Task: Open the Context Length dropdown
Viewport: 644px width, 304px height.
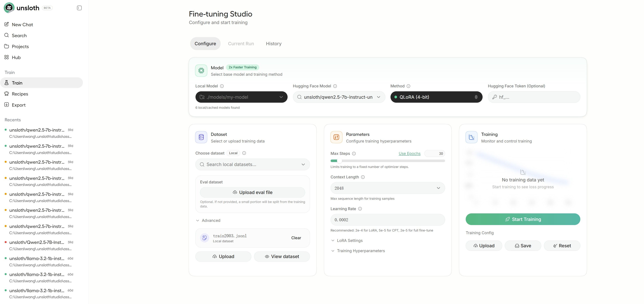Action: click(387, 188)
